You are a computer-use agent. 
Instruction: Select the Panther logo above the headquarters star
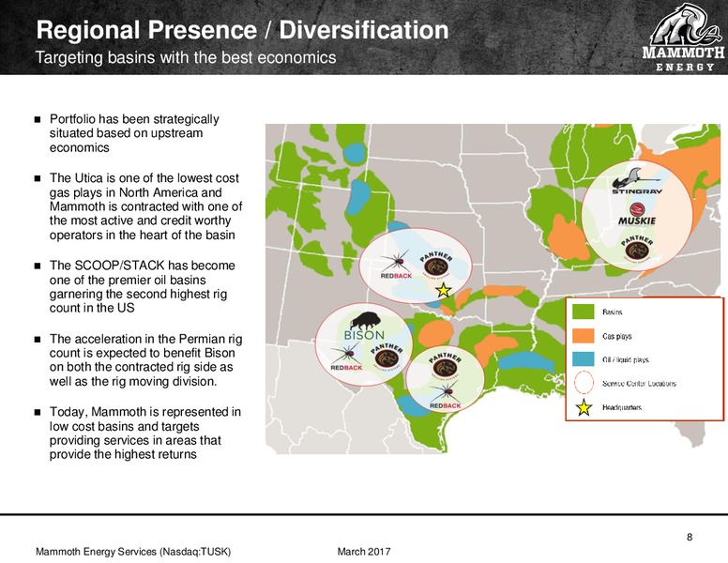tap(436, 265)
